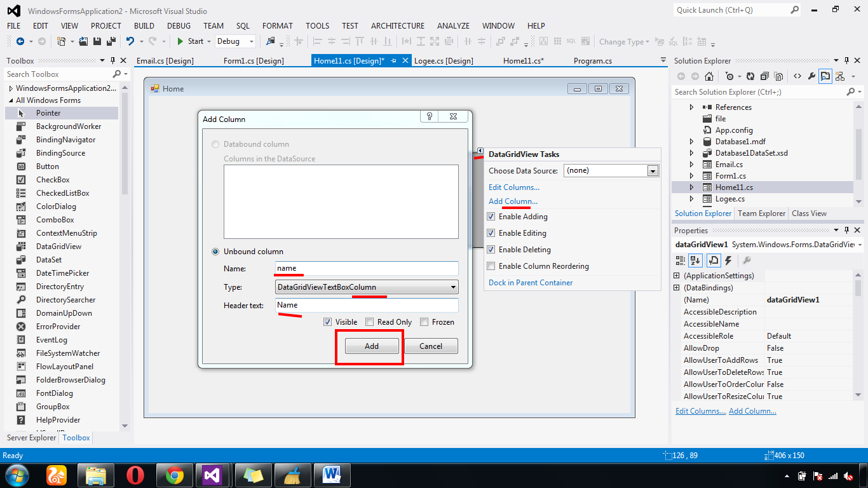868x488 pixels.
Task: Click the Home icon in Solution Explorer
Action: coord(709,76)
